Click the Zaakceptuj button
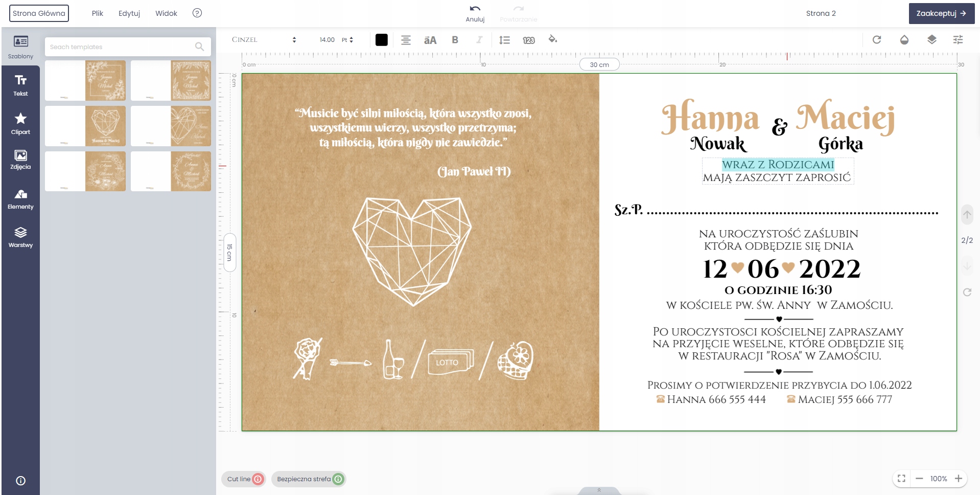The image size is (980, 495). point(941,13)
